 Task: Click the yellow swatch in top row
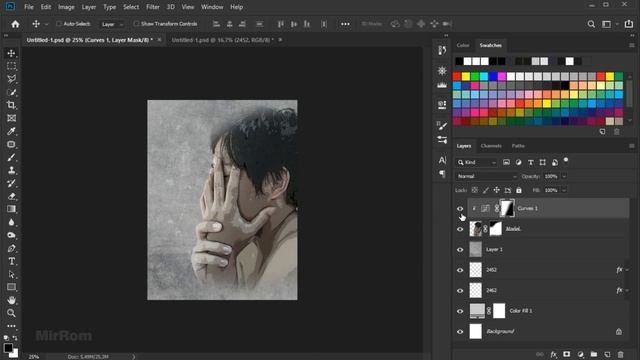466,76
